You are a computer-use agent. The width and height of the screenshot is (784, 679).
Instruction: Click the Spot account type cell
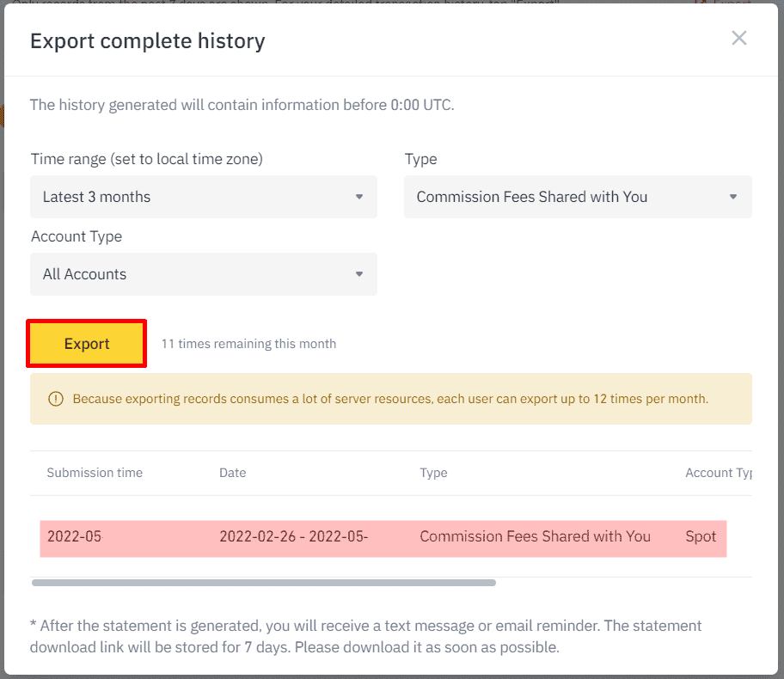pos(701,536)
